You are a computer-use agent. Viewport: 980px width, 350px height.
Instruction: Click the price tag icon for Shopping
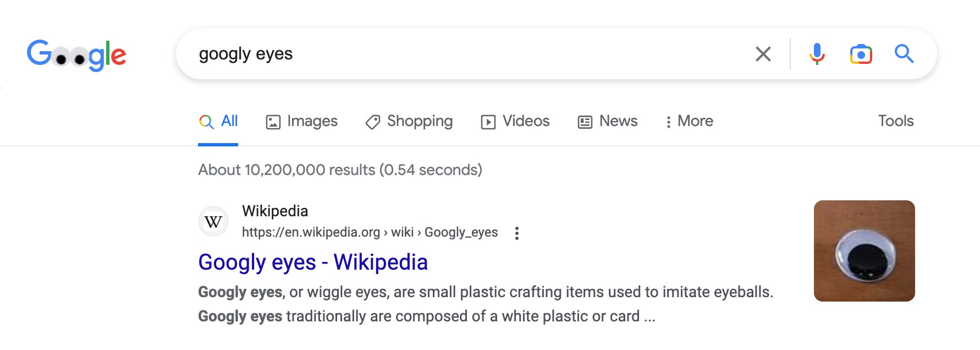coord(373,122)
